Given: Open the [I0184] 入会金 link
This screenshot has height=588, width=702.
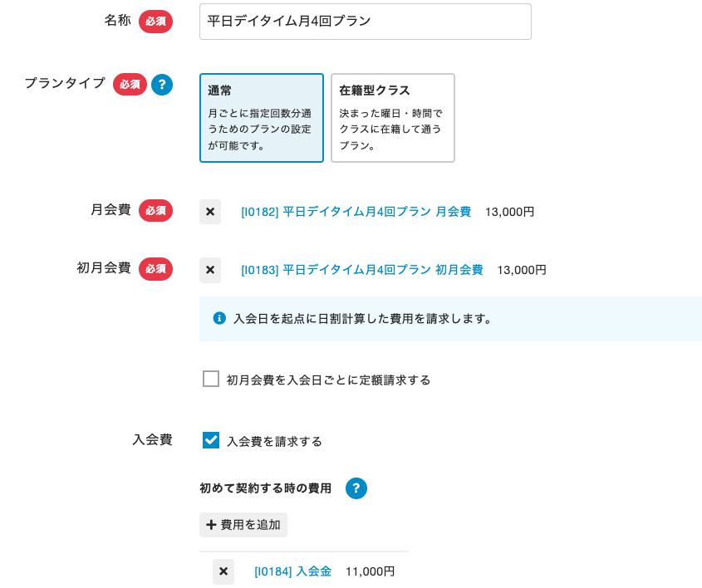Looking at the screenshot, I should 292,571.
